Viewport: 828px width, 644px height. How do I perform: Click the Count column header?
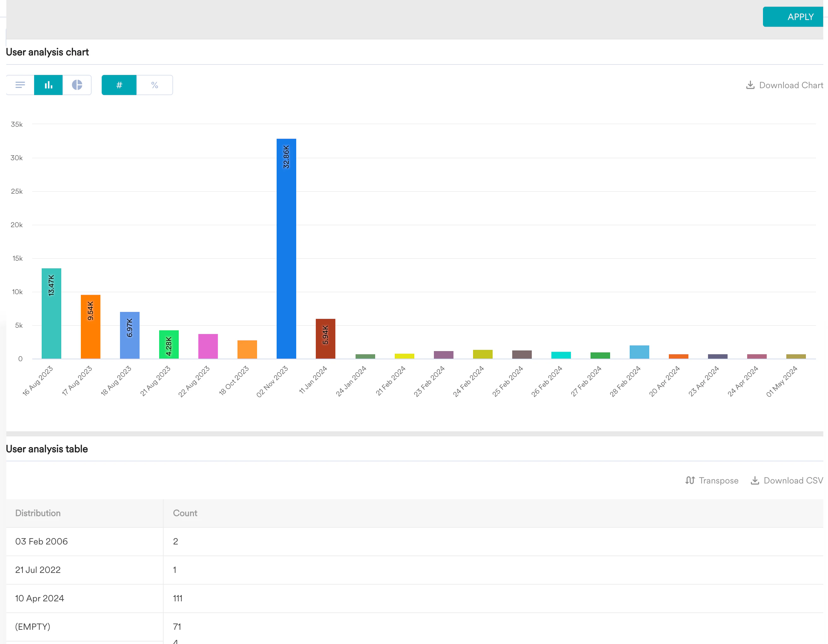click(185, 513)
